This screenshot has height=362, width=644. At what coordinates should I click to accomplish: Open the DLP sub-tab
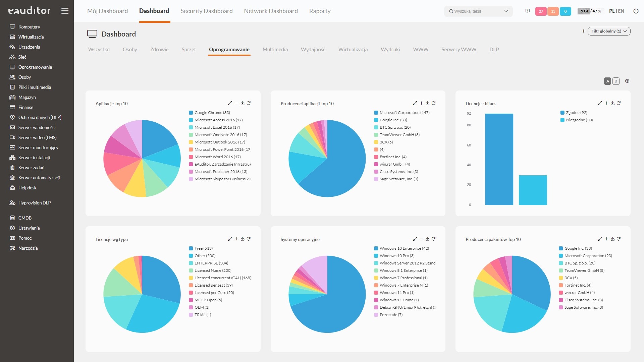click(494, 50)
